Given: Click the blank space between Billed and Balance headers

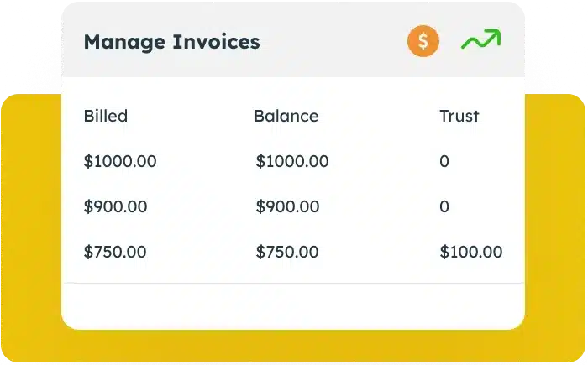Looking at the screenshot, I should [x=191, y=116].
